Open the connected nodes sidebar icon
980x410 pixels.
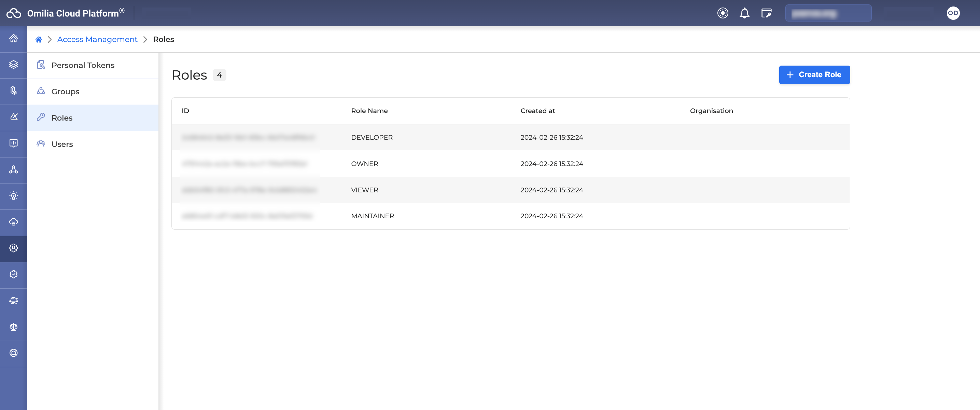[14, 169]
